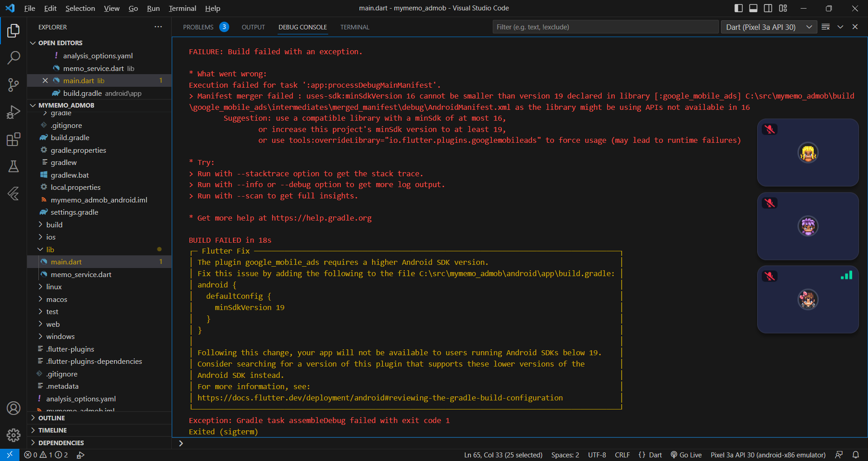Viewport: 868px width, 461px height.
Task: Toggle the secondary side bar layout
Action: [768, 8]
